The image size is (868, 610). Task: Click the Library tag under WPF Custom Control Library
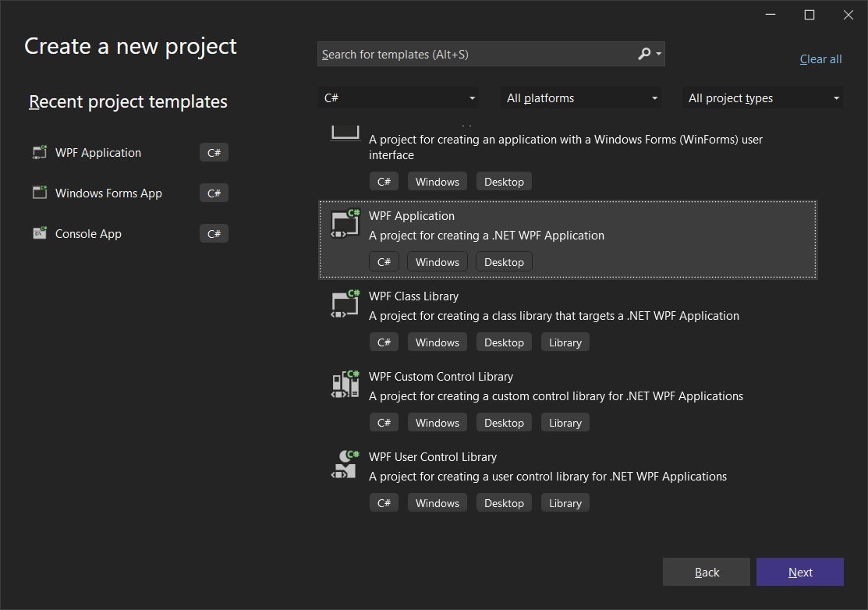[565, 422]
